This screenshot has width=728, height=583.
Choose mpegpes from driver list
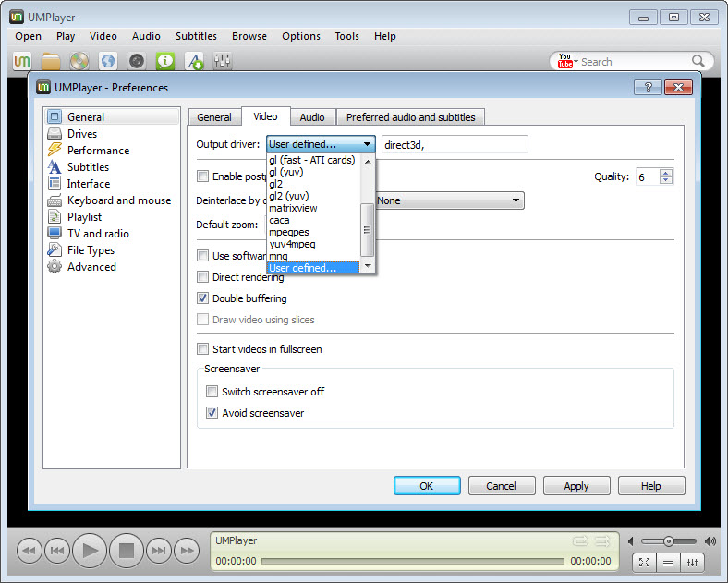click(313, 233)
